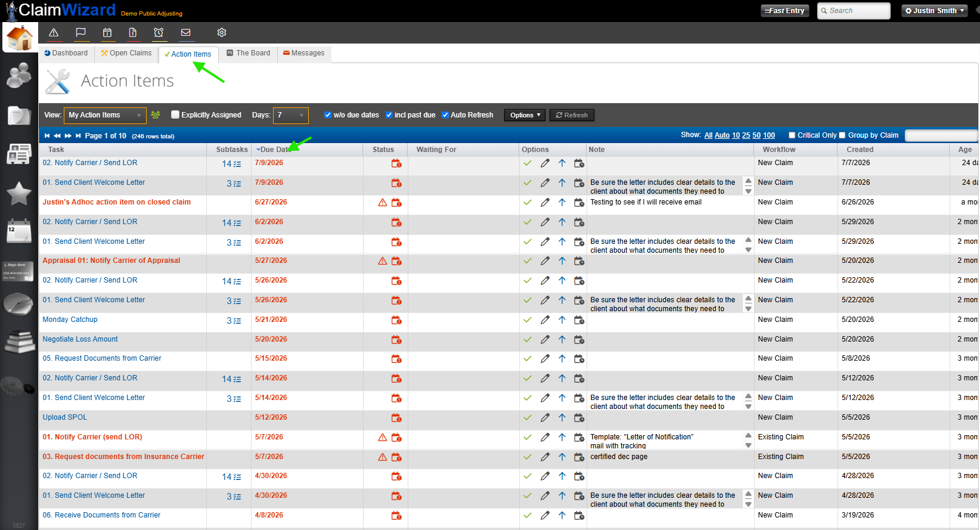Click the top Search field
980x530 pixels.
click(x=854, y=11)
